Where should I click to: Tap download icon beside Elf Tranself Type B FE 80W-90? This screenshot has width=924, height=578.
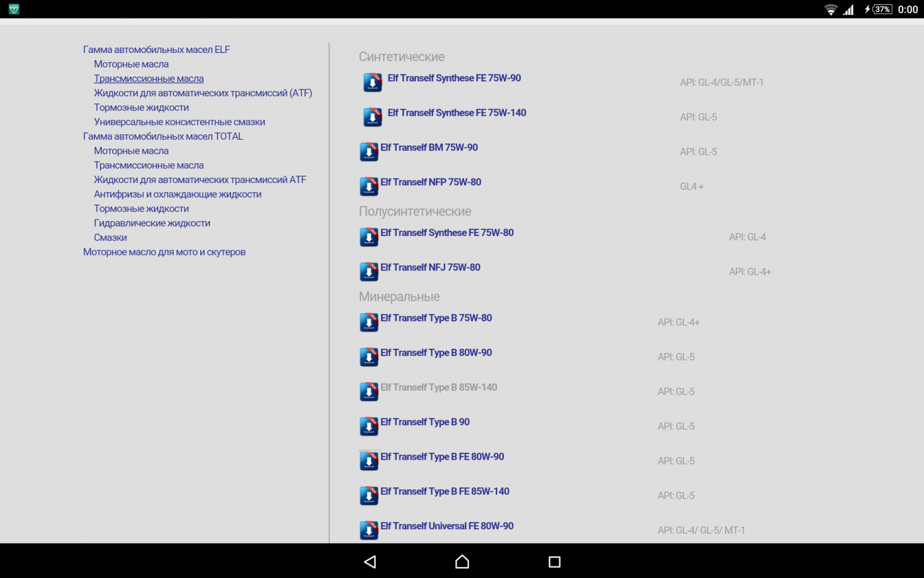369,460
